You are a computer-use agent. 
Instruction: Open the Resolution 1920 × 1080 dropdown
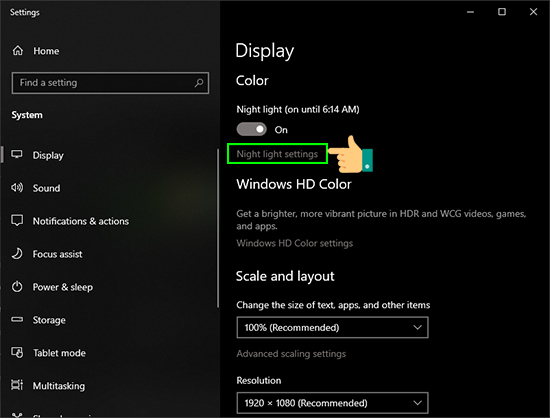(333, 403)
